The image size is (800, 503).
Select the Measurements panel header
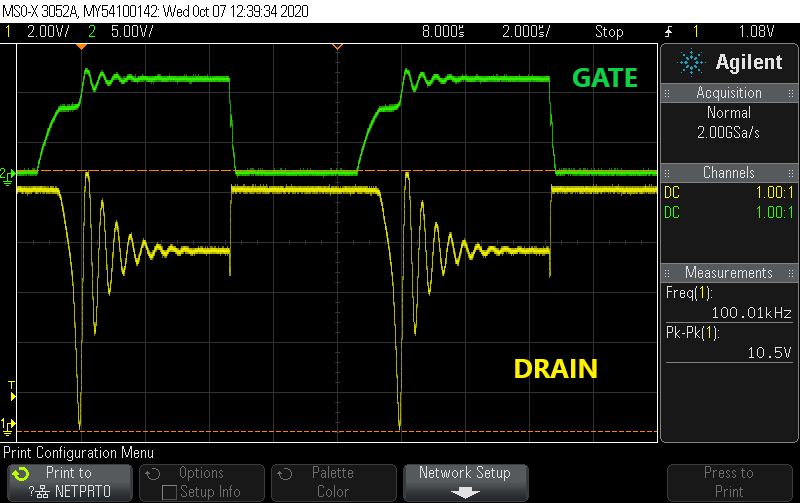click(729, 272)
